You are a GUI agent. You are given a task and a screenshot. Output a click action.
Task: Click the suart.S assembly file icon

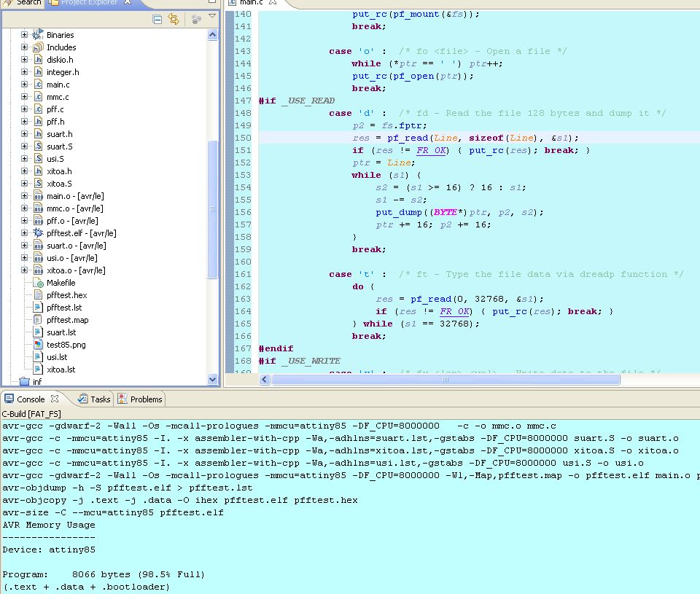pyautogui.click(x=39, y=146)
